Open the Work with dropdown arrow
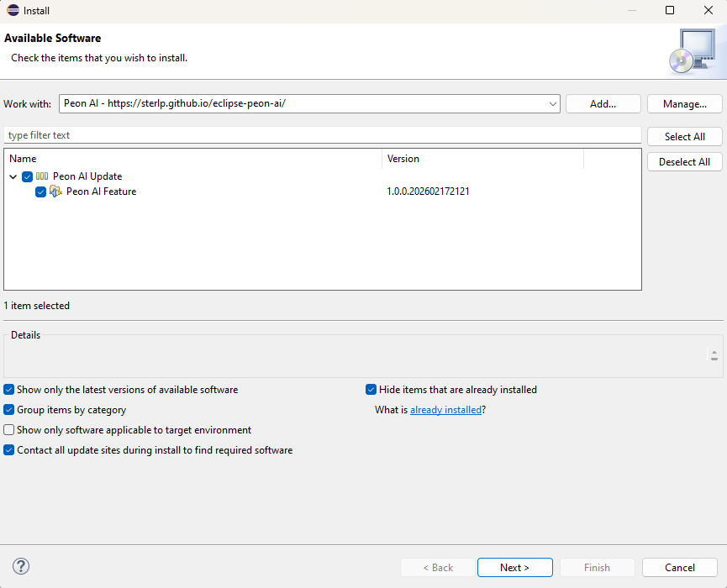 pyautogui.click(x=552, y=104)
